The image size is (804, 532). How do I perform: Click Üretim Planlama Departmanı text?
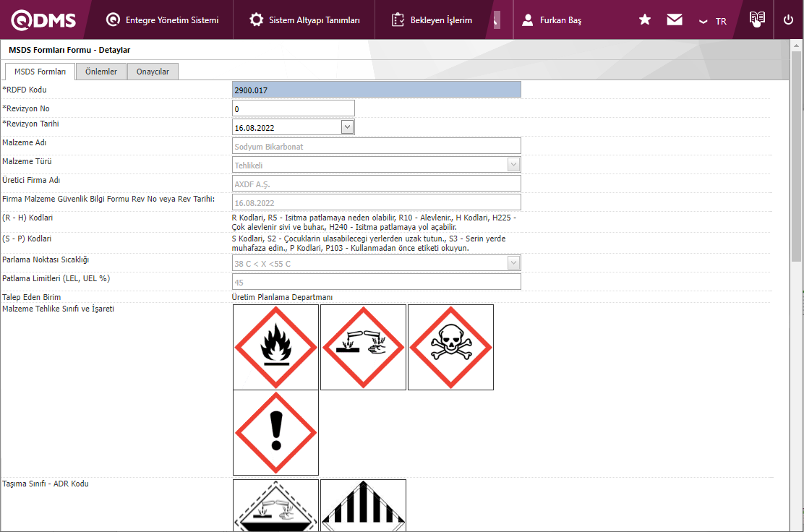pyautogui.click(x=282, y=297)
